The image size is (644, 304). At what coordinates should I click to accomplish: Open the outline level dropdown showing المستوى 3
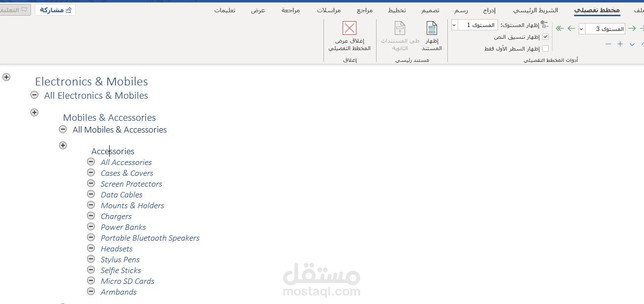582,29
